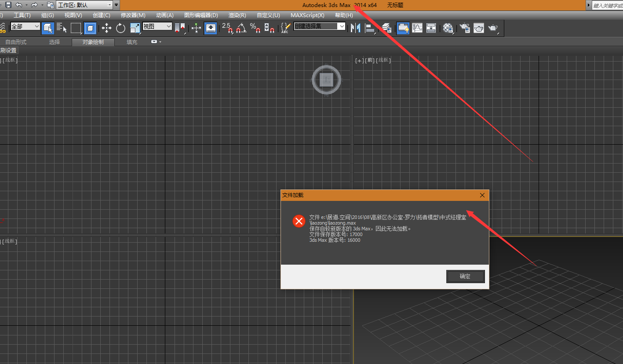Open the 工具(T) menu
Viewport: 623px width, 364px height.
(x=22, y=15)
